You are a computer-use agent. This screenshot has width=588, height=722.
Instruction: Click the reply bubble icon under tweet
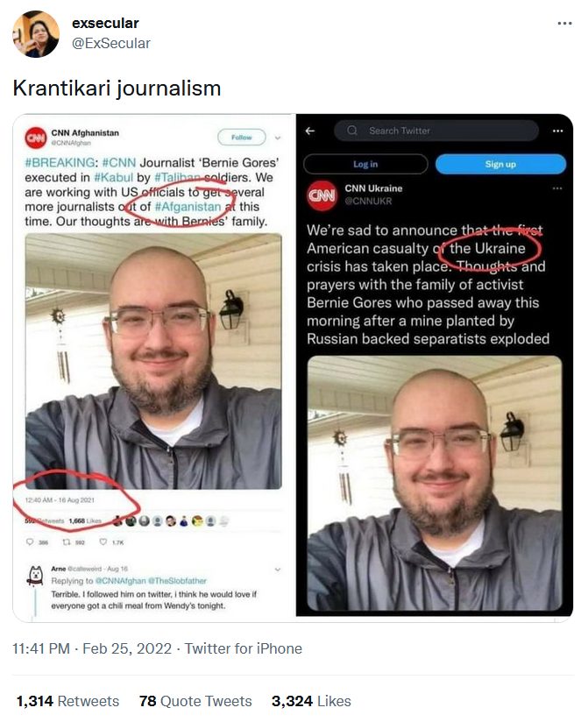pyautogui.click(x=30, y=542)
